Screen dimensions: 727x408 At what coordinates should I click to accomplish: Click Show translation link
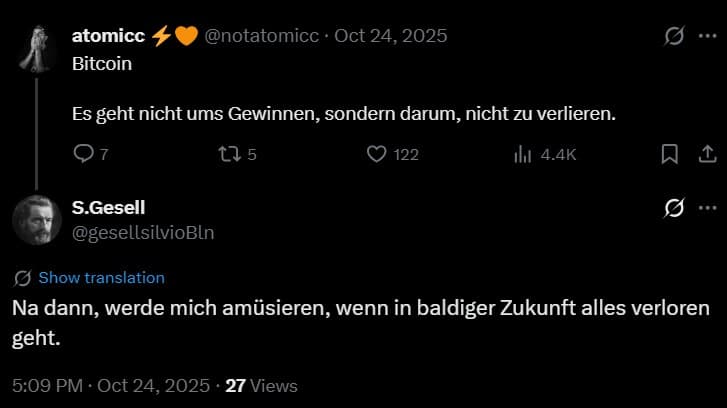point(102,278)
